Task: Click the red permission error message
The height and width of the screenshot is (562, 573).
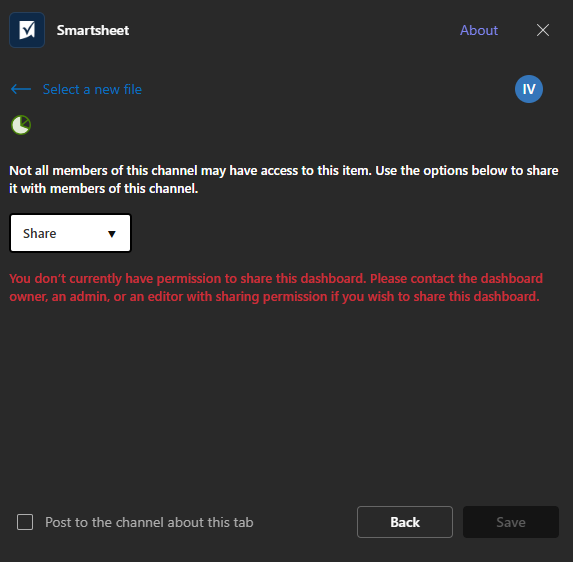Action: click(276, 288)
